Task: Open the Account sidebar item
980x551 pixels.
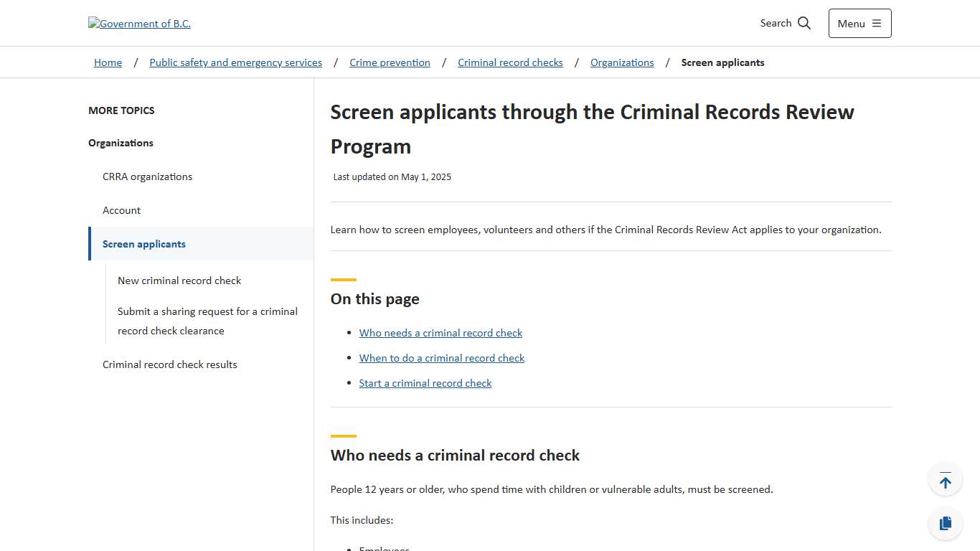Action: pos(121,210)
